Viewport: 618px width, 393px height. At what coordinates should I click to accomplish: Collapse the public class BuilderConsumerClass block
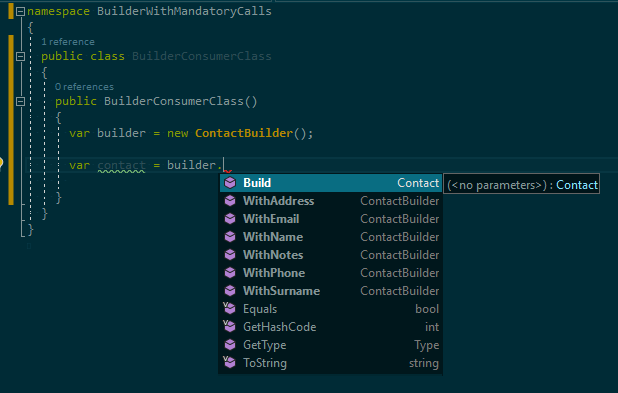20,56
